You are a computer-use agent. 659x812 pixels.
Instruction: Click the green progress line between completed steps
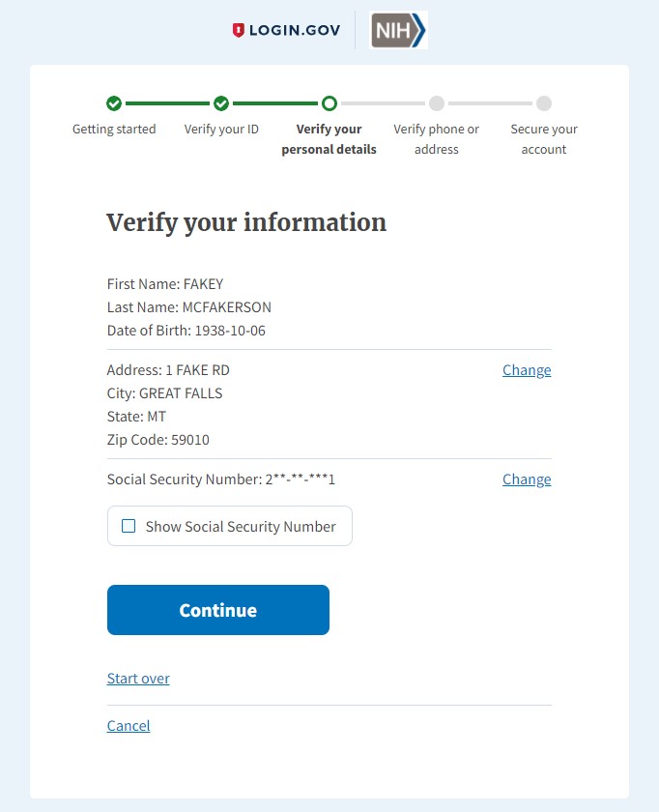pyautogui.click(x=167, y=102)
